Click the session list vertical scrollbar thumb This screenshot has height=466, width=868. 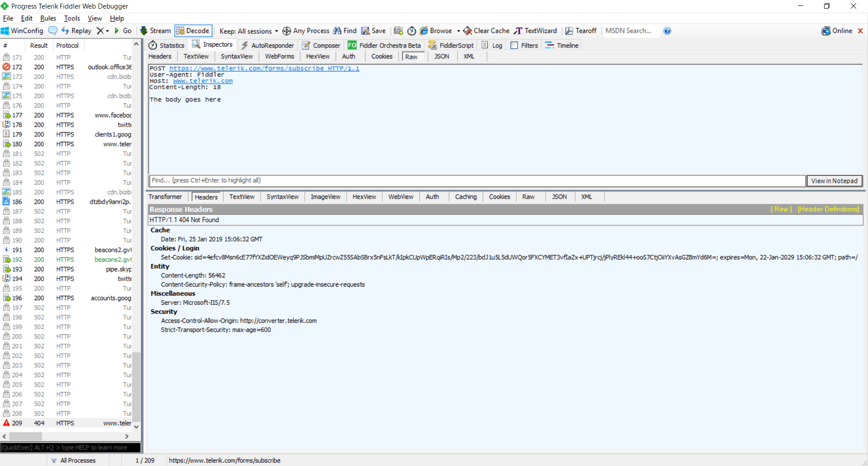pos(136,387)
